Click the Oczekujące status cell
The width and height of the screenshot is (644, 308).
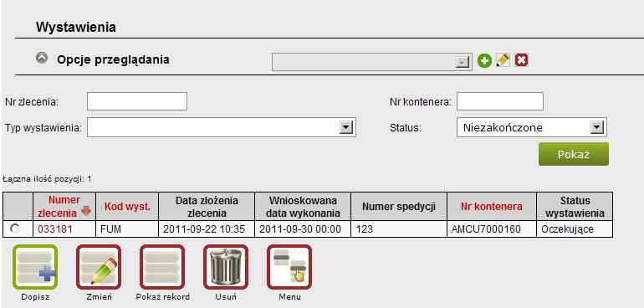click(575, 229)
